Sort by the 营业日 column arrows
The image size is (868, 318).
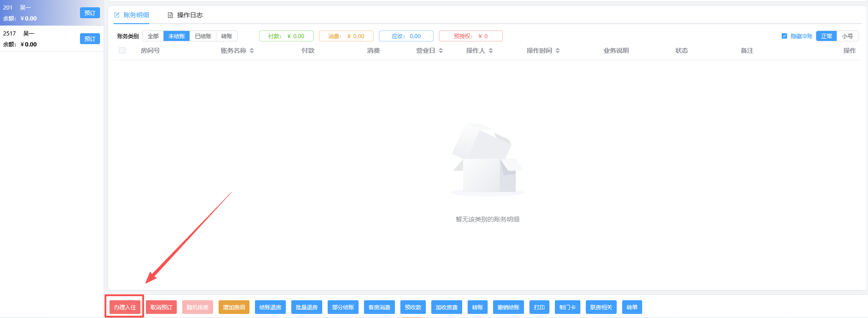tap(441, 50)
